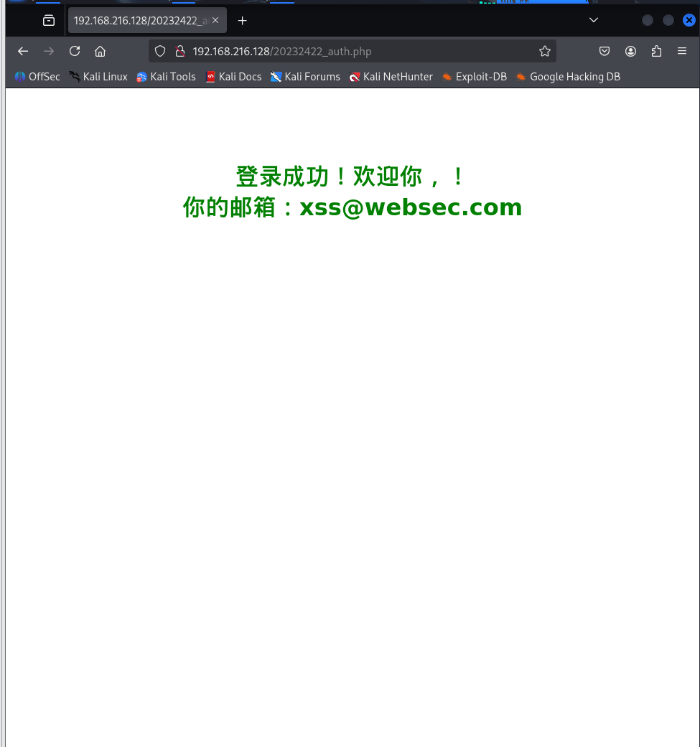Open the Kali NetHunter bookmark
The height and width of the screenshot is (747, 700).
391,77
